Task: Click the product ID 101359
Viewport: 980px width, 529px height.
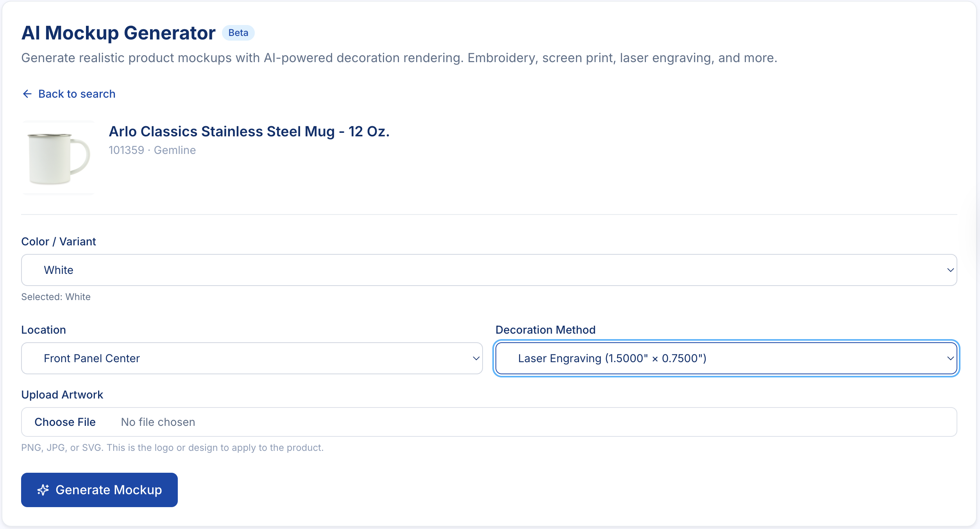Action: click(x=127, y=150)
